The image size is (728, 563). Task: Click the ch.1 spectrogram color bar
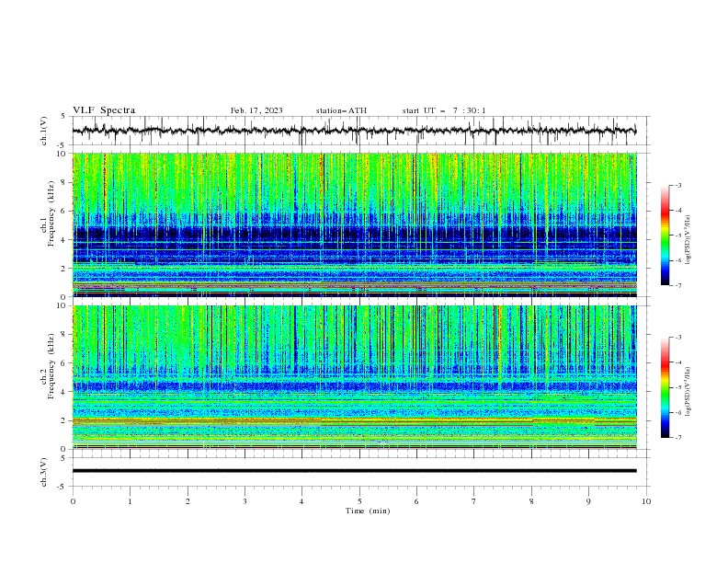click(665, 236)
